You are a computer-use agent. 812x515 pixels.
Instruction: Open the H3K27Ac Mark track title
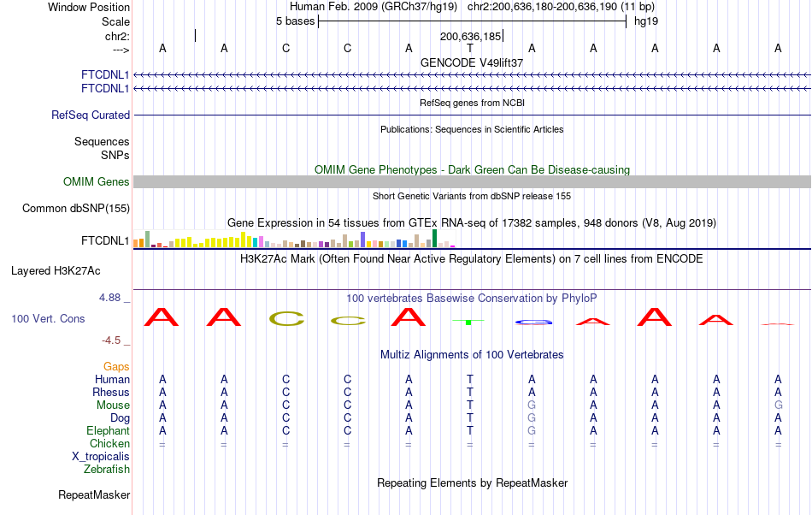pyautogui.click(x=472, y=258)
